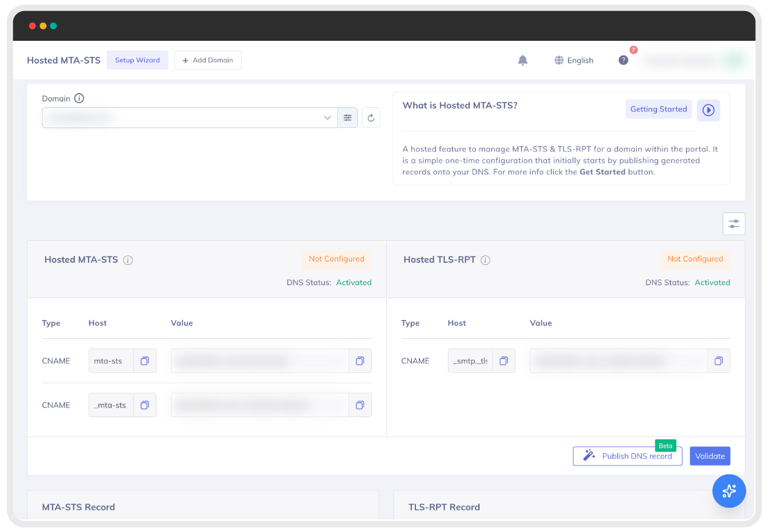The height and width of the screenshot is (532, 769).
Task: Copy the mta-sts CNAME value
Action: point(360,361)
